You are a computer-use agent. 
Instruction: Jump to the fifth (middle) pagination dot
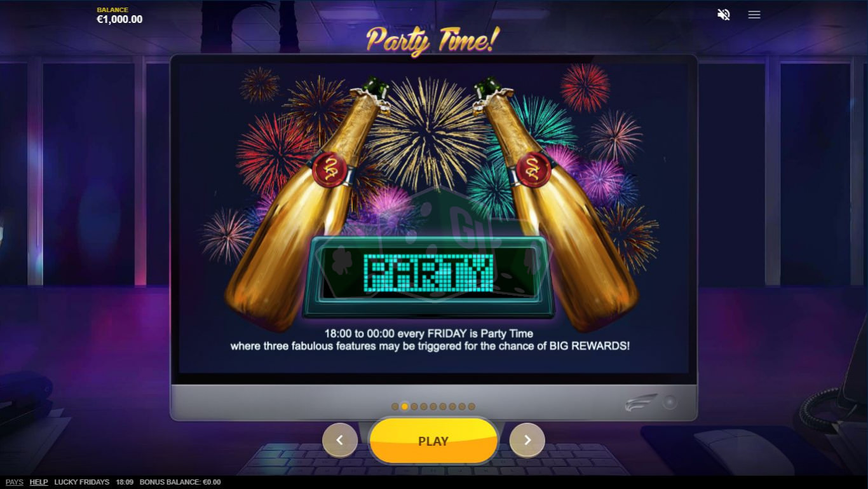(433, 406)
